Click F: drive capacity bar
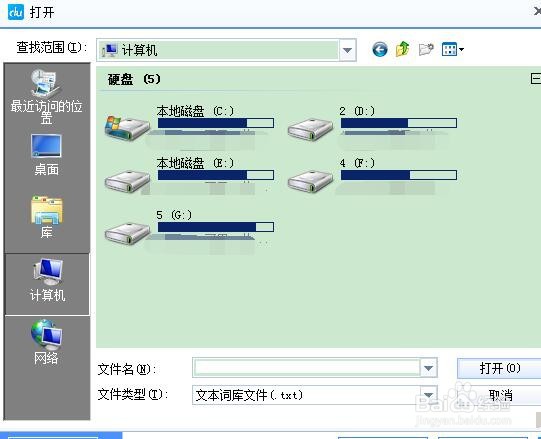The height and width of the screenshot is (439, 541). (399, 175)
